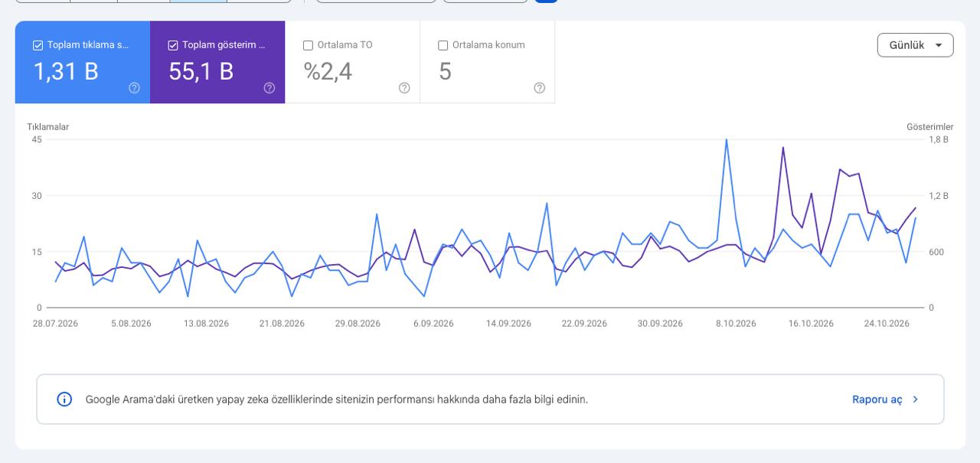Click the 1,2 B label on the right axis
This screenshot has height=463, width=980.
click(939, 196)
